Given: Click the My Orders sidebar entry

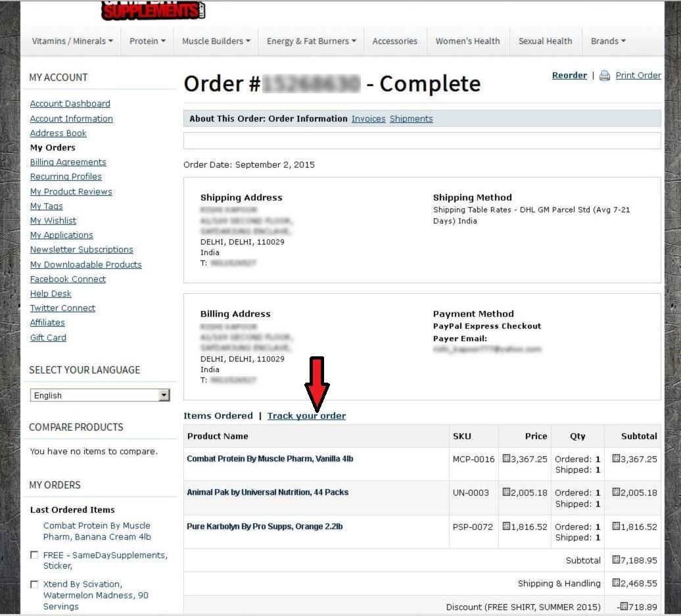Looking at the screenshot, I should coord(53,148).
